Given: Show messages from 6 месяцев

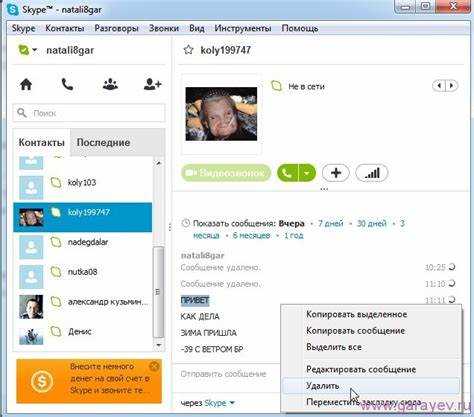Looking at the screenshot, I should coord(251,235).
